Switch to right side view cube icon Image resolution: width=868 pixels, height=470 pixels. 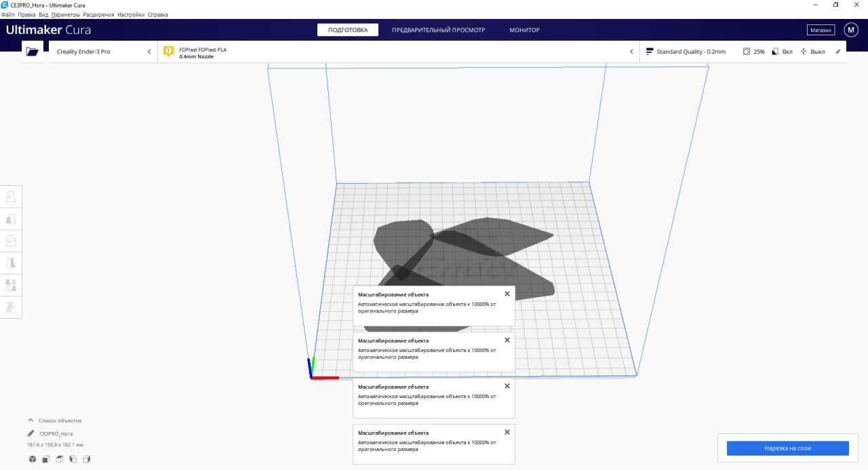86,459
